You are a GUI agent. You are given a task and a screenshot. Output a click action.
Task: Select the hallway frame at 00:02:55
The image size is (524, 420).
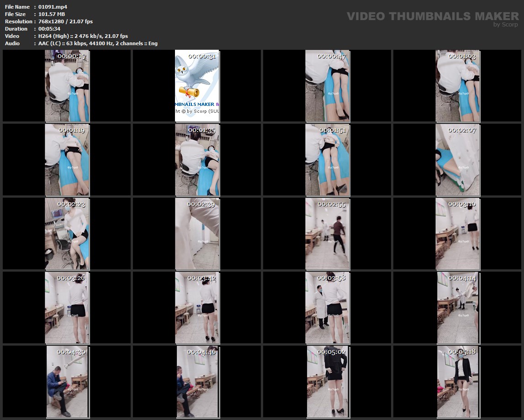pyautogui.click(x=327, y=234)
